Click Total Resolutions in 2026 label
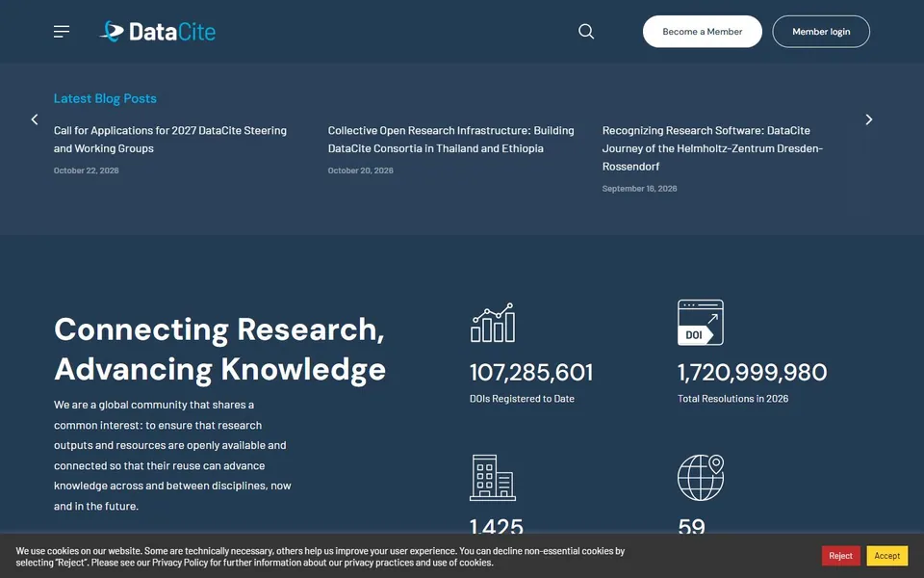 click(732, 399)
